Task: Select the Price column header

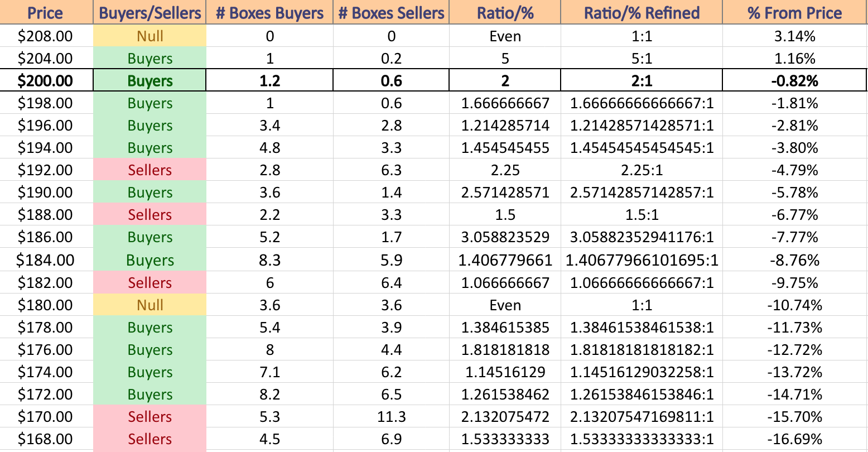Action: coord(46,12)
